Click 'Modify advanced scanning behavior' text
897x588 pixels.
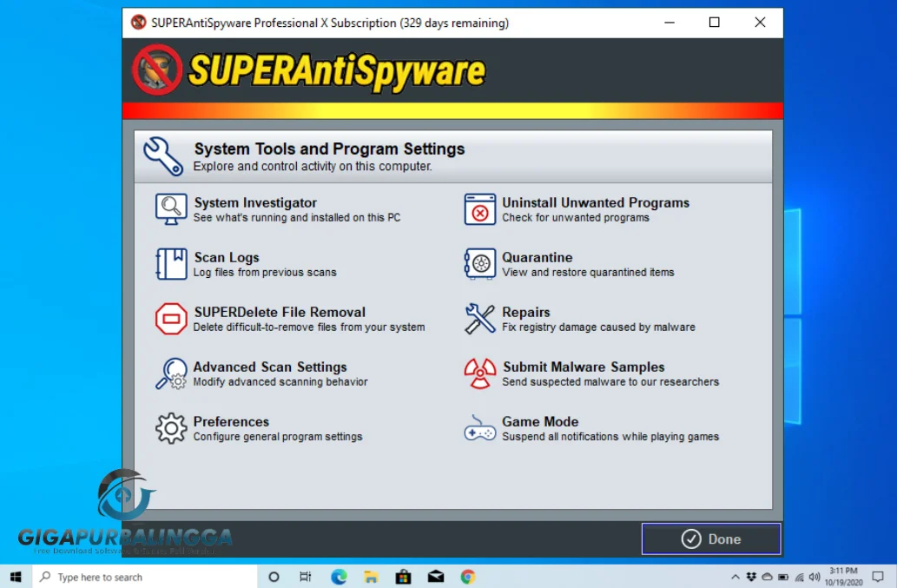[280, 381]
